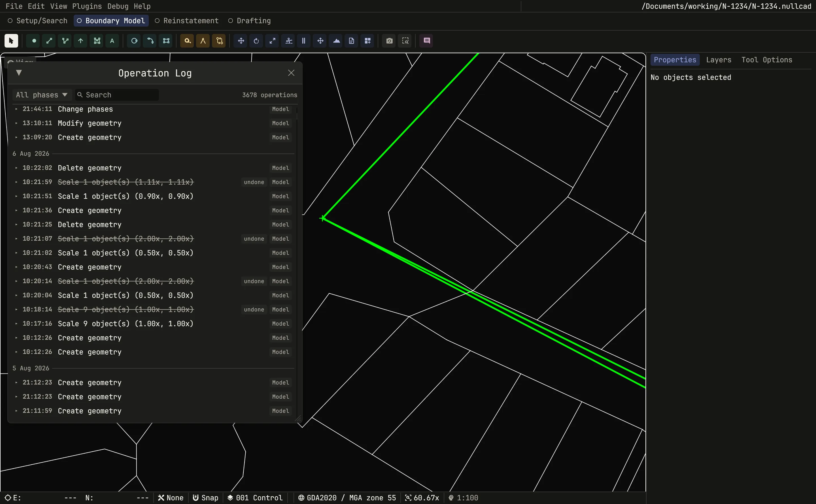Image resolution: width=816 pixels, height=504 pixels.
Task: Select the branching polyline tool
Action: (x=65, y=41)
